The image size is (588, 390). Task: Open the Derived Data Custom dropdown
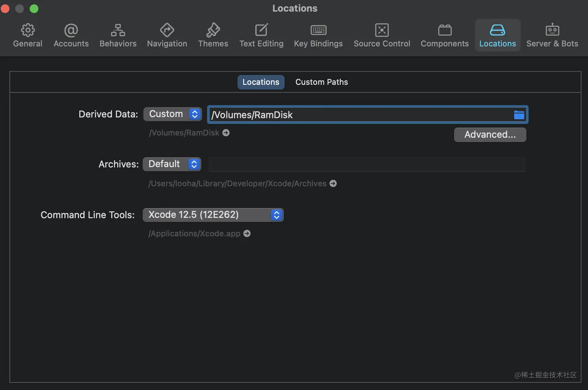[x=173, y=114]
